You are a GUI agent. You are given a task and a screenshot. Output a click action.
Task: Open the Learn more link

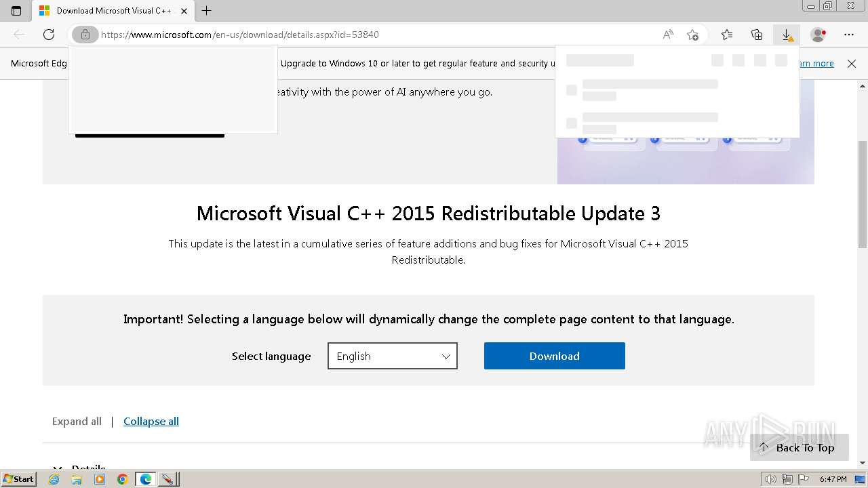(x=817, y=64)
